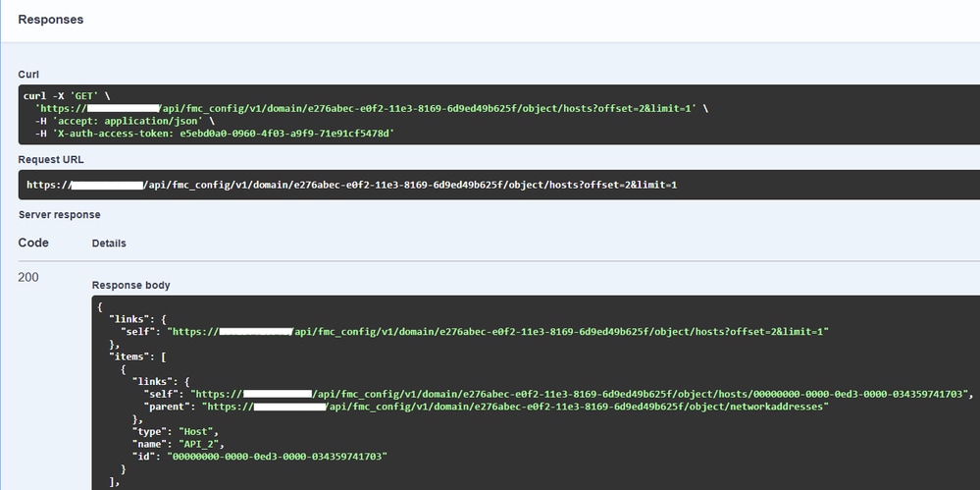The width and height of the screenshot is (980, 490).
Task: Click the top-level "self" link with offset=2&limit=1
Action: [475, 332]
